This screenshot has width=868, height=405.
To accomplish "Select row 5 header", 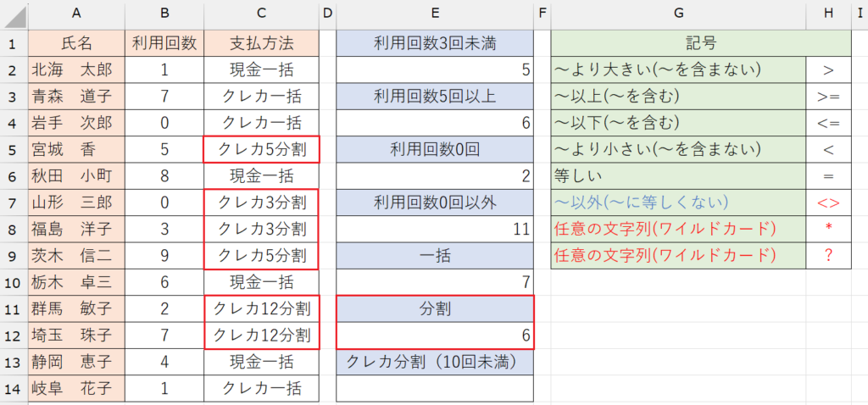I will tap(14, 149).
